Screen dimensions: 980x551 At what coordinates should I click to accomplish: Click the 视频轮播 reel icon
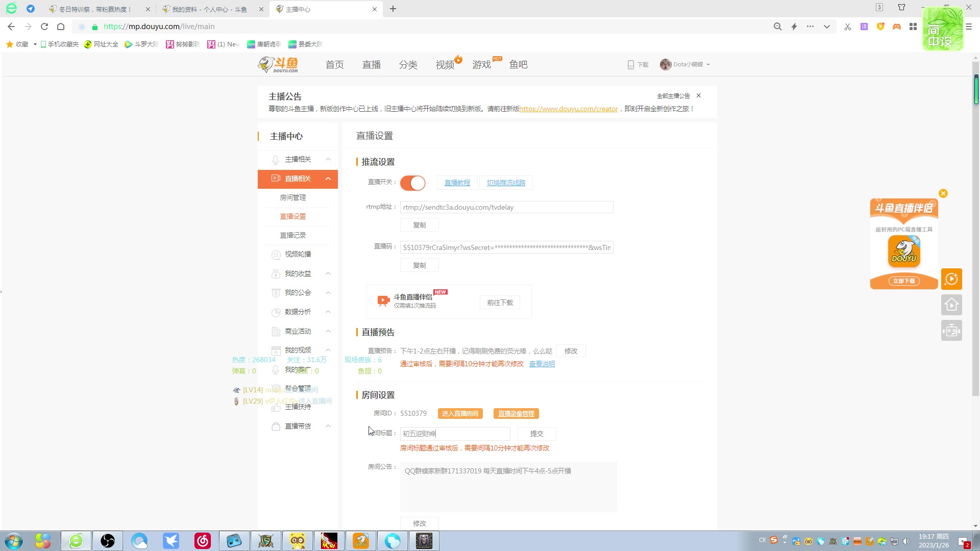(276, 255)
